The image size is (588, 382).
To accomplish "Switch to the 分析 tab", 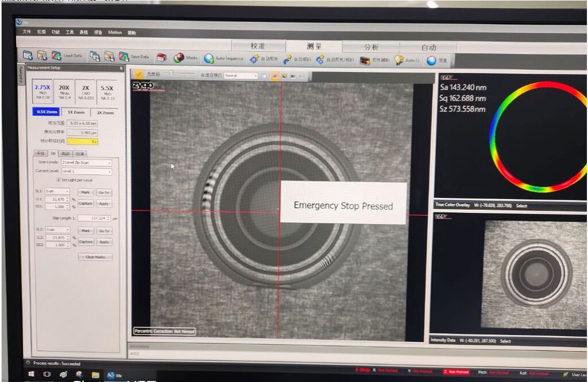I will point(371,47).
